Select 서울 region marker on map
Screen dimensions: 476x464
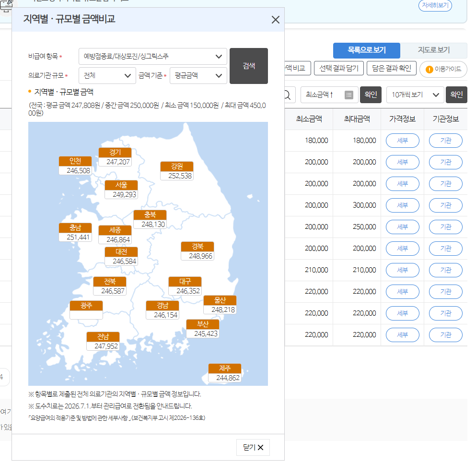(121, 190)
